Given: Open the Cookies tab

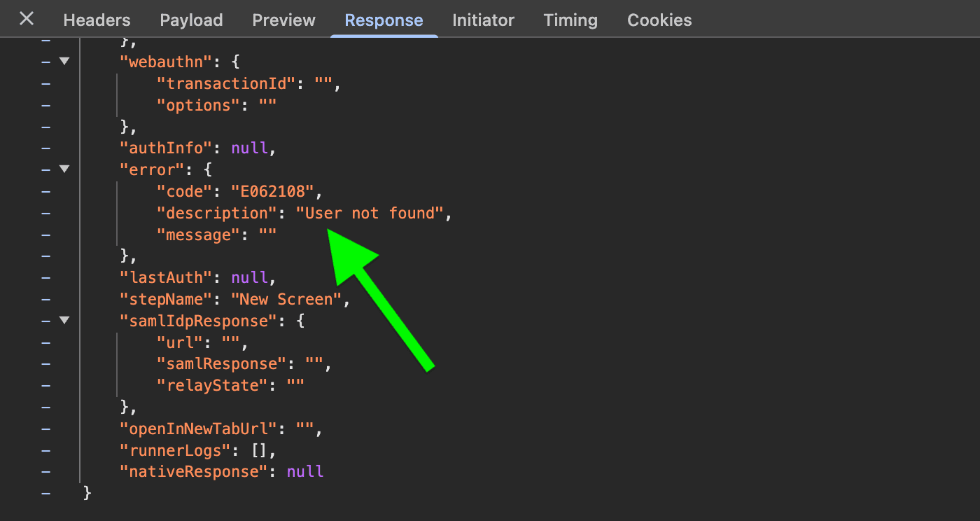Looking at the screenshot, I should click(659, 20).
